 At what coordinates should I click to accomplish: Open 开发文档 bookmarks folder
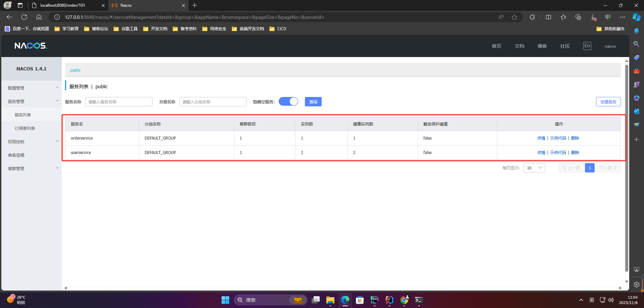155,29
